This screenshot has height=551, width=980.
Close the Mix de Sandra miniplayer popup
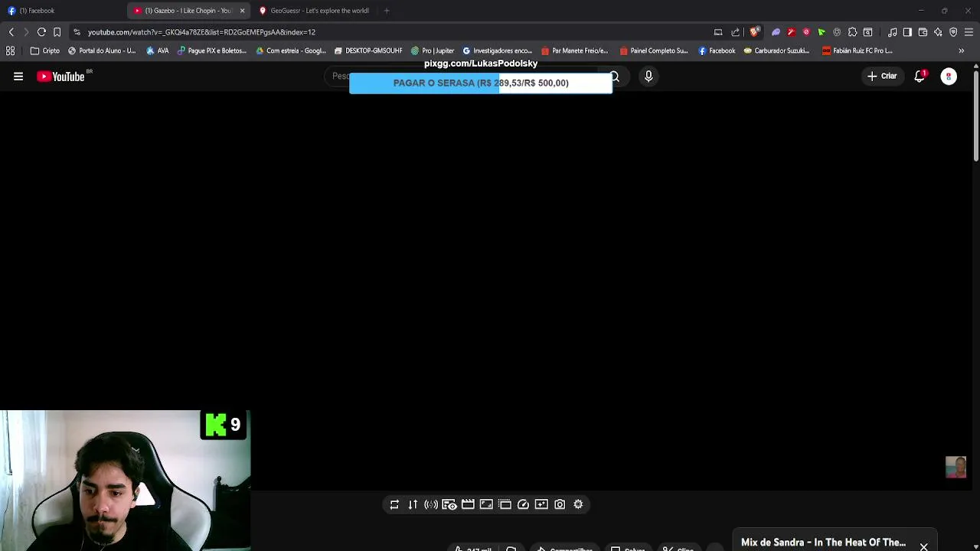click(924, 547)
